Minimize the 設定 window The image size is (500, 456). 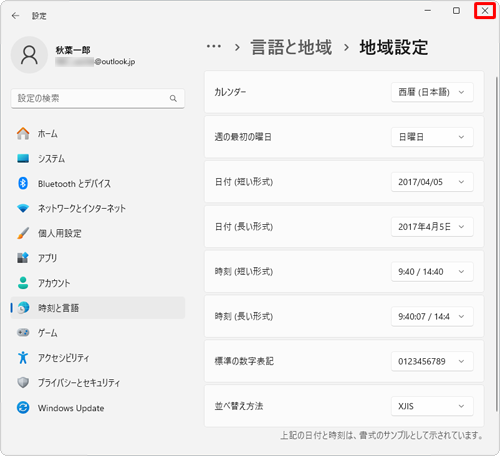[428, 11]
